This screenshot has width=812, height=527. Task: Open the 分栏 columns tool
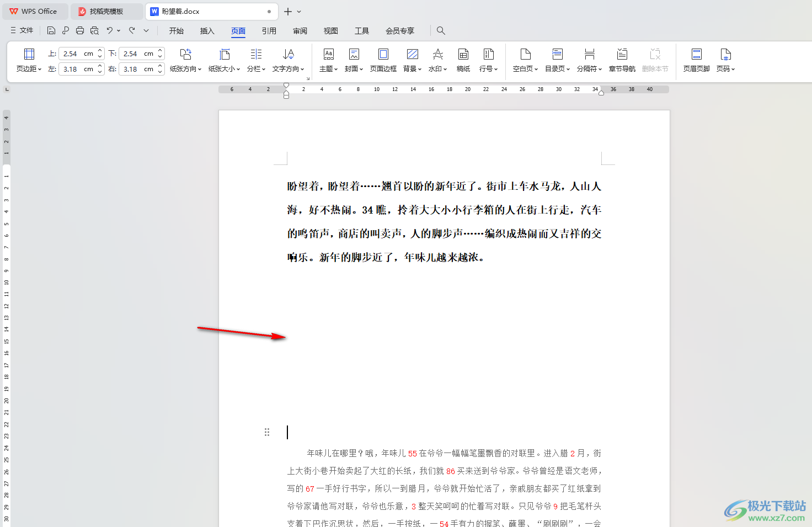256,61
